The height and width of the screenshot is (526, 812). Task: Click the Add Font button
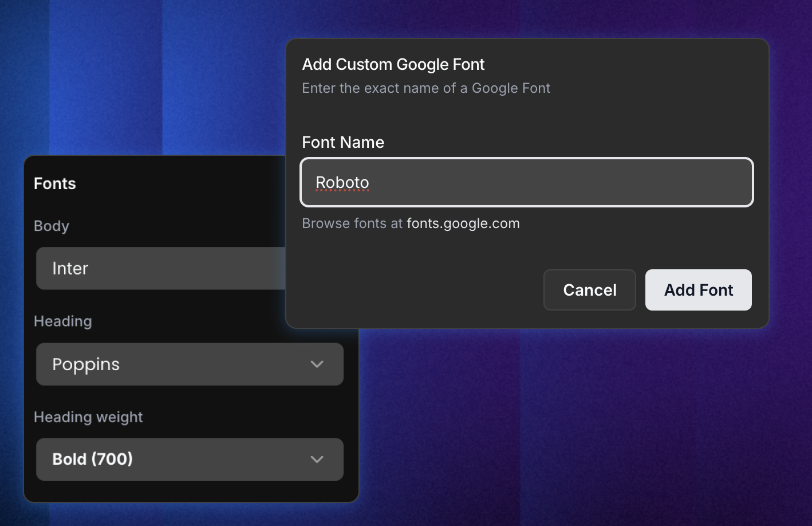(x=698, y=290)
